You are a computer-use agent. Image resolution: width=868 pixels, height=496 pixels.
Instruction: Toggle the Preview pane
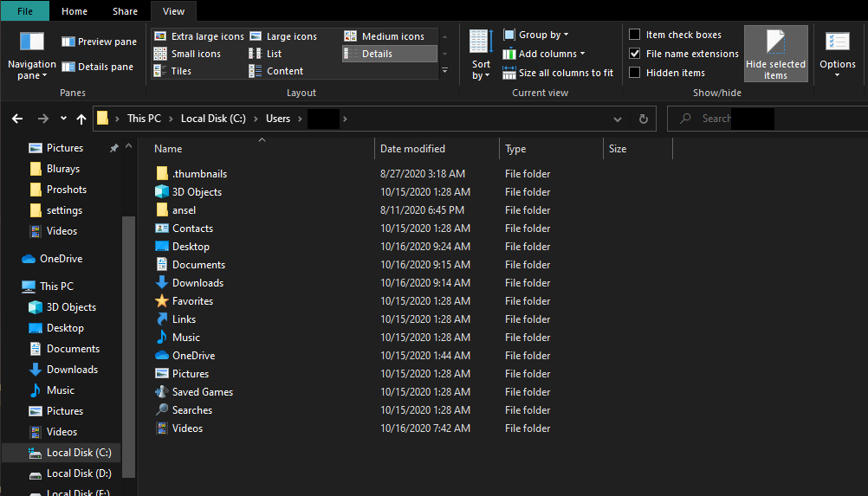[x=99, y=42]
